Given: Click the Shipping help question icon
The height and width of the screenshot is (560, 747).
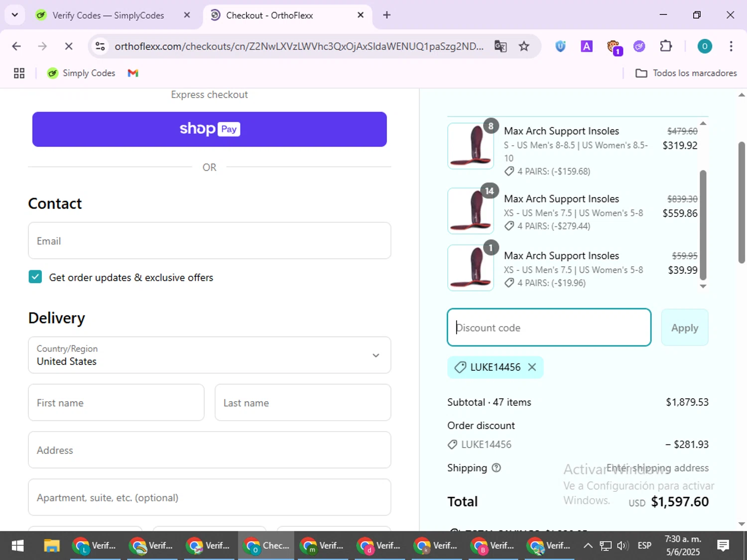Looking at the screenshot, I should coord(496,467).
